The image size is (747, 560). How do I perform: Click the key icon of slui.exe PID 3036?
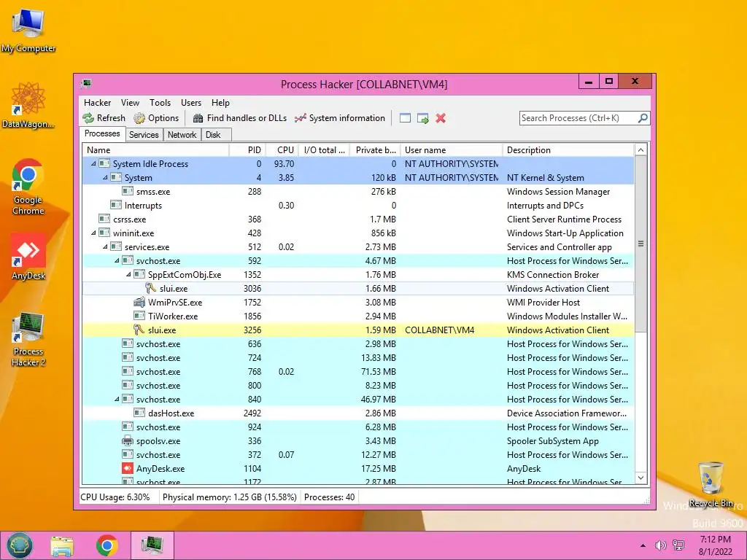[x=150, y=288]
